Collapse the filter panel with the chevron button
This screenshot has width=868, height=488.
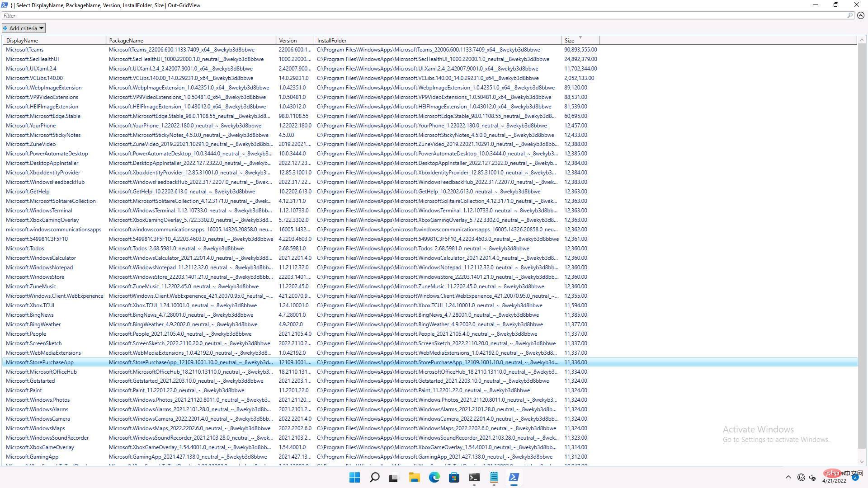tap(861, 15)
